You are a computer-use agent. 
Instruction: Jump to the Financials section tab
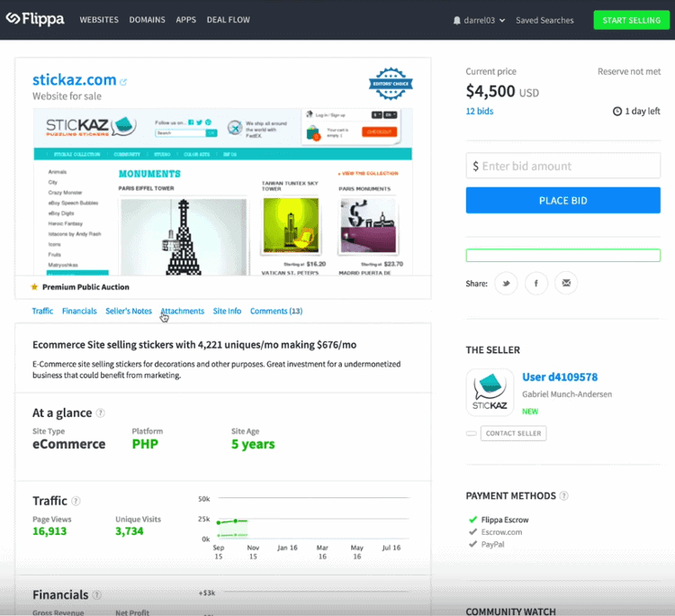point(79,311)
